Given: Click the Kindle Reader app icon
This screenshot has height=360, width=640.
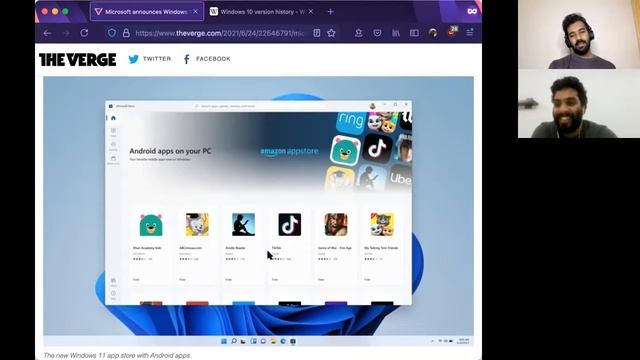Looking at the screenshot, I should 243,224.
